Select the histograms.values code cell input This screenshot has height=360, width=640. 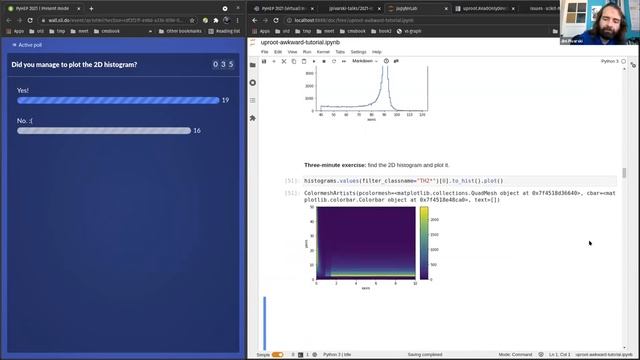point(460,181)
